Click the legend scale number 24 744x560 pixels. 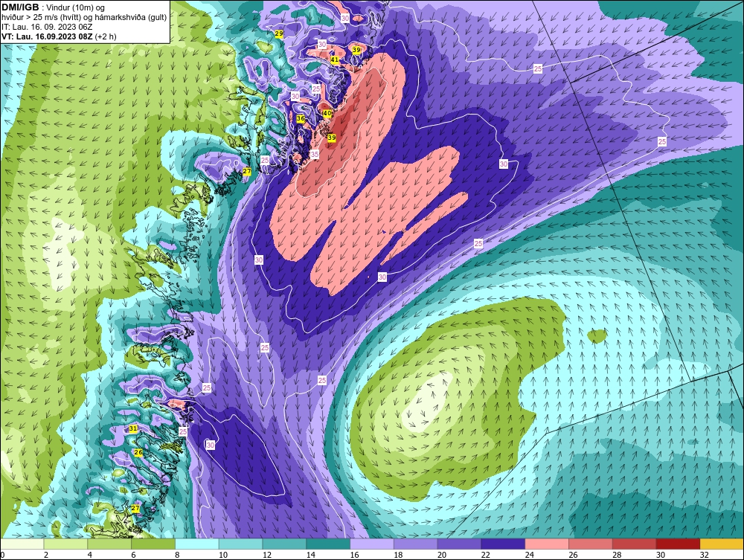(529, 555)
